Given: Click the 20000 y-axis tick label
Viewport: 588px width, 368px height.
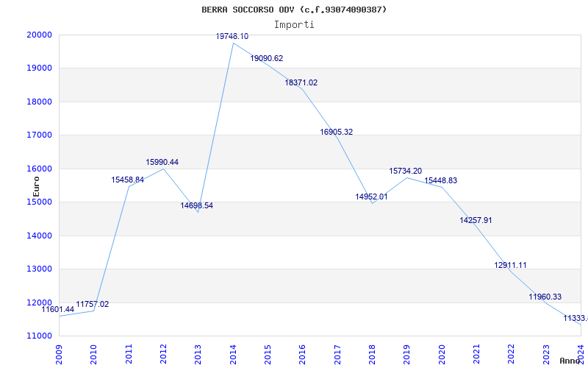Looking at the screenshot, I should (x=39, y=35).
